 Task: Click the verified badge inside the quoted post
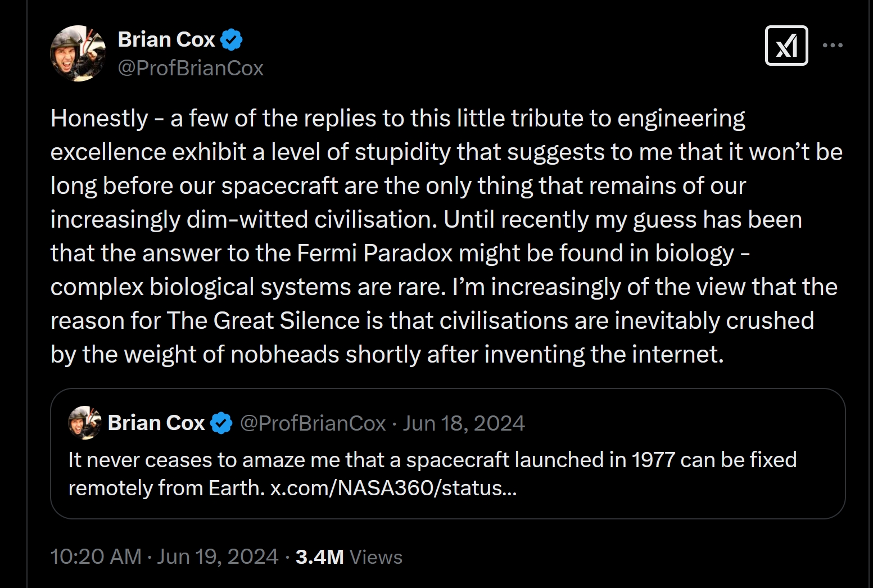point(221,423)
